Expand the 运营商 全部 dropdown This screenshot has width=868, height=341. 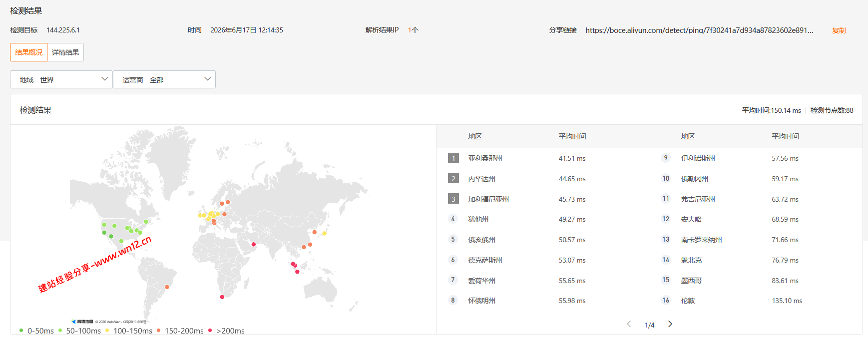click(164, 79)
